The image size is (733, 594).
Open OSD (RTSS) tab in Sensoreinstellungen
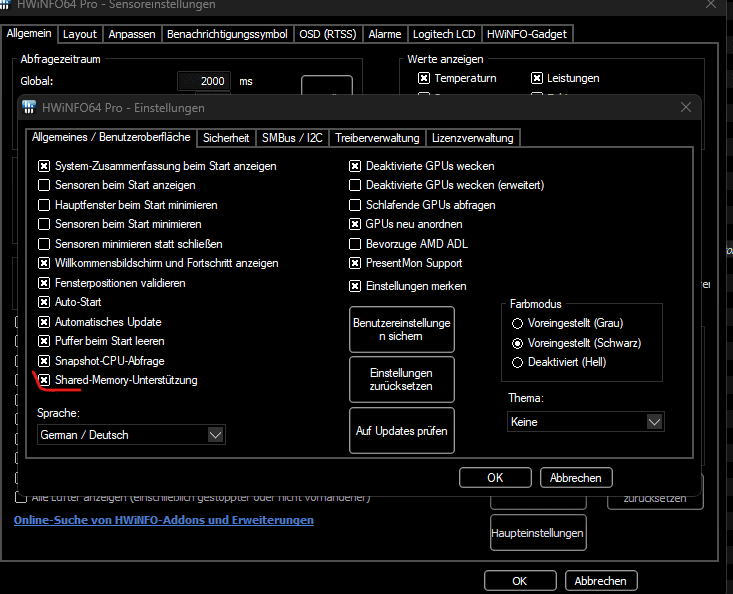(328, 34)
